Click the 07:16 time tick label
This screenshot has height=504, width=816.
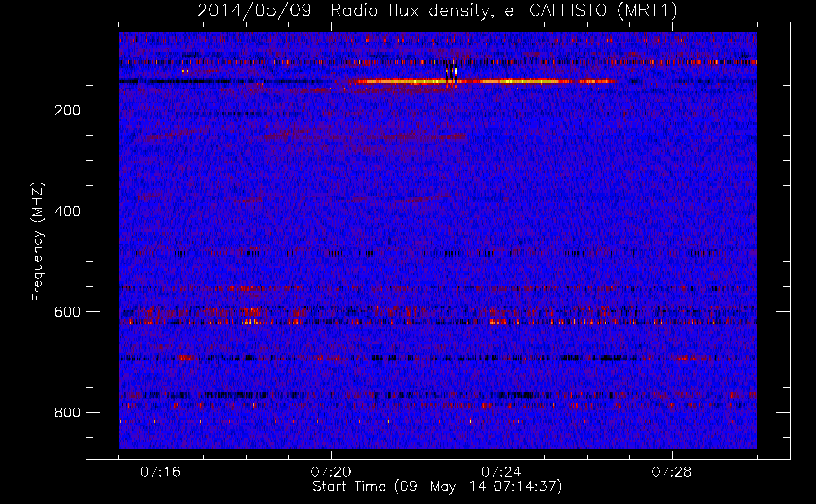[160, 472]
